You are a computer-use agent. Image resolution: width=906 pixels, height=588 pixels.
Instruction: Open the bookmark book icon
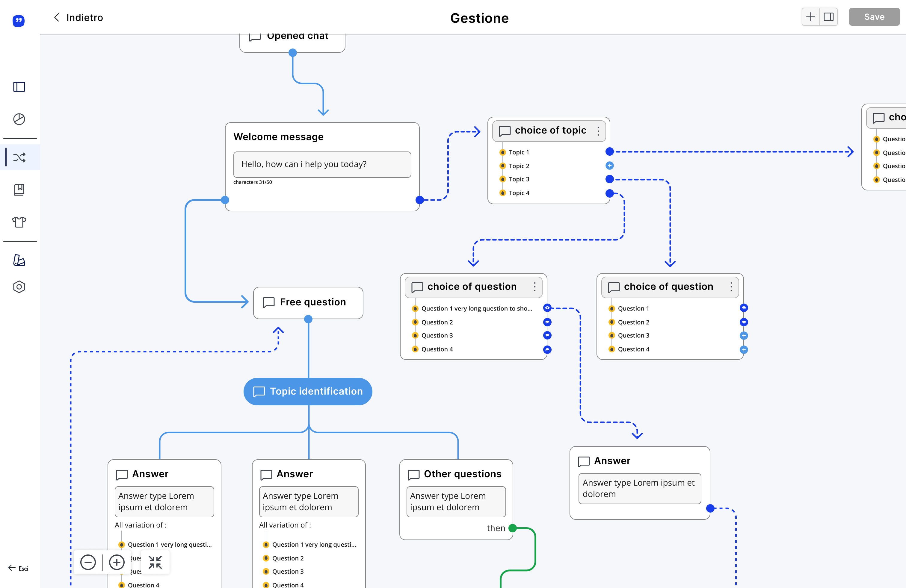click(19, 190)
